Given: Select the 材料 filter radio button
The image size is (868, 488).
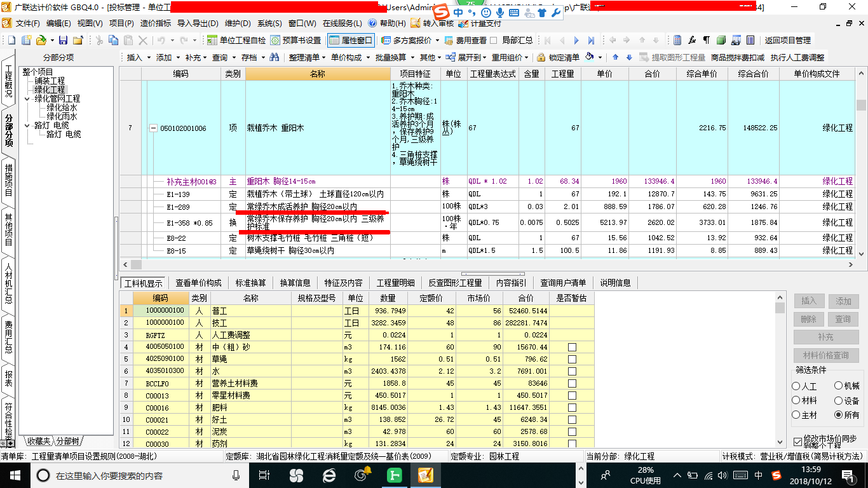Looking at the screenshot, I should tap(796, 400).
